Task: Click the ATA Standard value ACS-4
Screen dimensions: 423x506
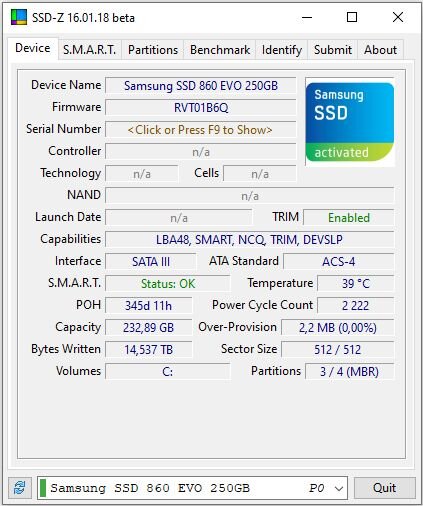Action: (x=339, y=262)
